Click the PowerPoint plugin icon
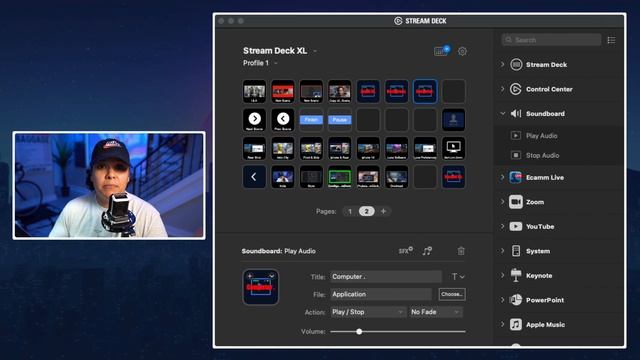The height and width of the screenshot is (360, 640). click(516, 300)
